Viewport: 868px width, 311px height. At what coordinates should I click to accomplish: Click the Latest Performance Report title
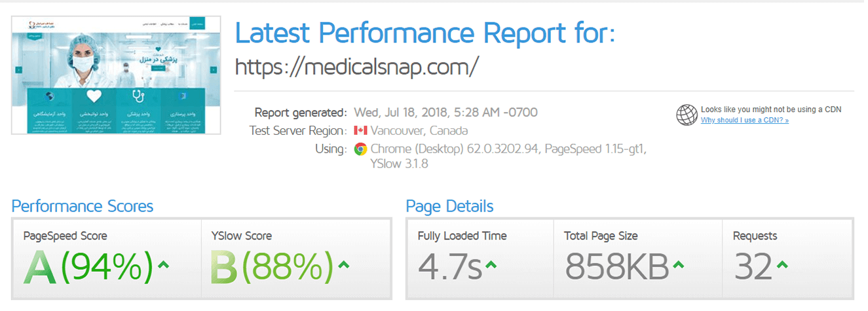tap(425, 33)
